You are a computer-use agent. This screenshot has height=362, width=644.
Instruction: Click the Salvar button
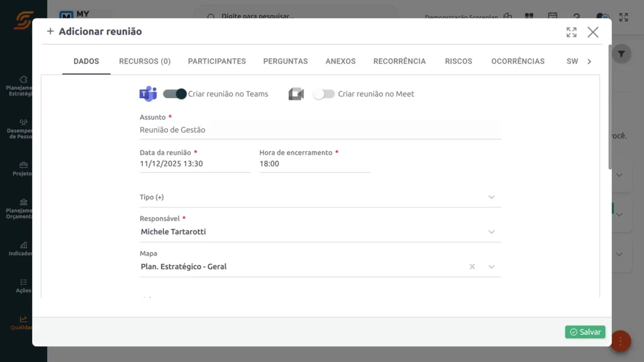[x=584, y=332]
